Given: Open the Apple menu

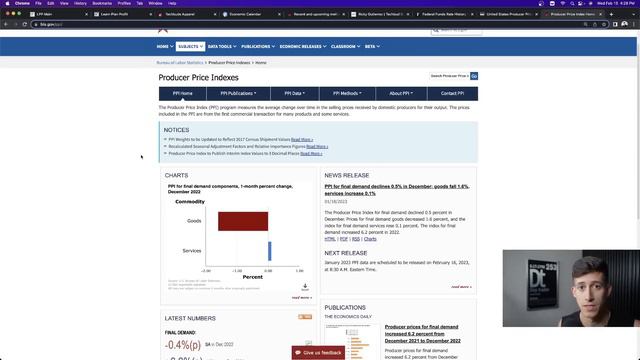Looking at the screenshot, I should (x=7, y=3).
